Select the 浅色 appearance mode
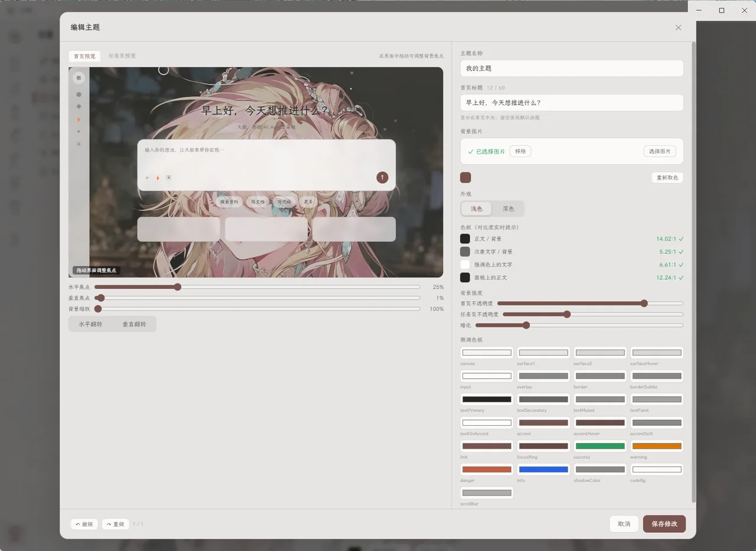 pyautogui.click(x=477, y=208)
